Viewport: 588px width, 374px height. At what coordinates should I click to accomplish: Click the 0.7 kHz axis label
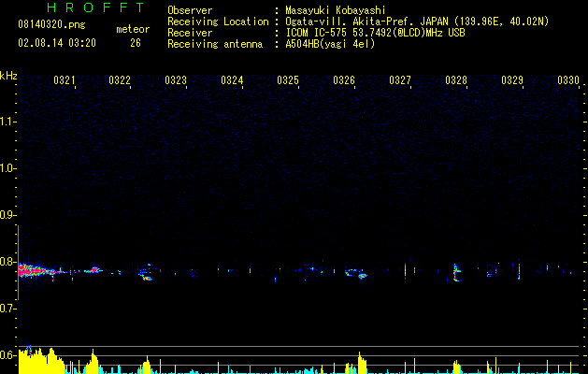pos(7,309)
